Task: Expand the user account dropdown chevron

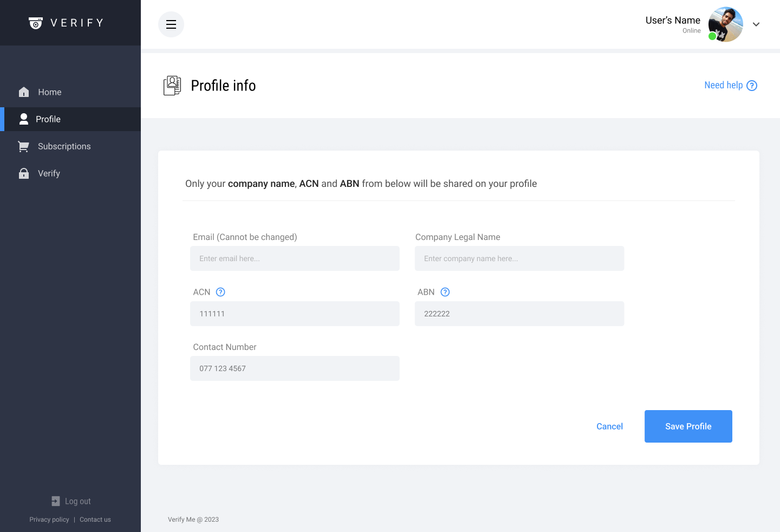Action: pyautogui.click(x=756, y=24)
